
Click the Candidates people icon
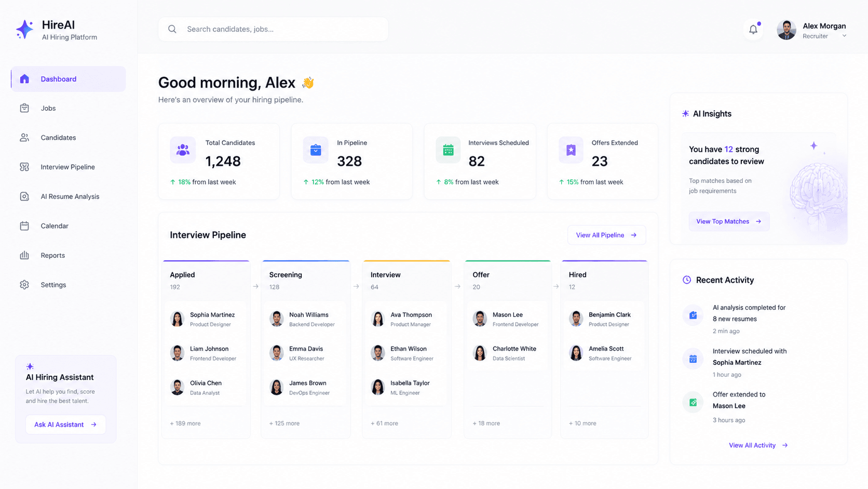coord(24,138)
